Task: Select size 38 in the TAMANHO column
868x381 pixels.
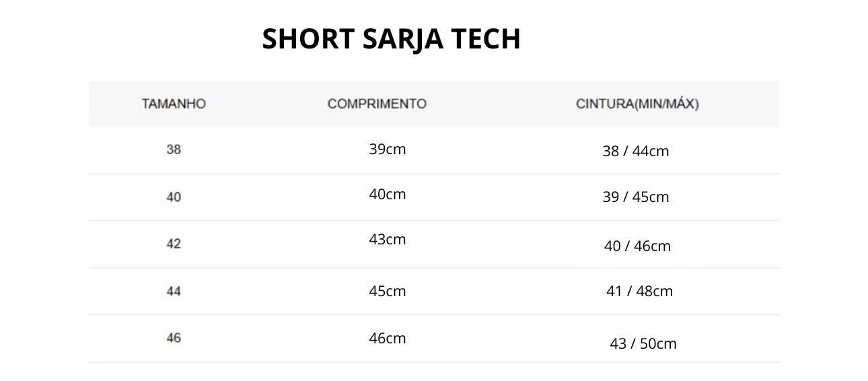Action: (x=174, y=150)
